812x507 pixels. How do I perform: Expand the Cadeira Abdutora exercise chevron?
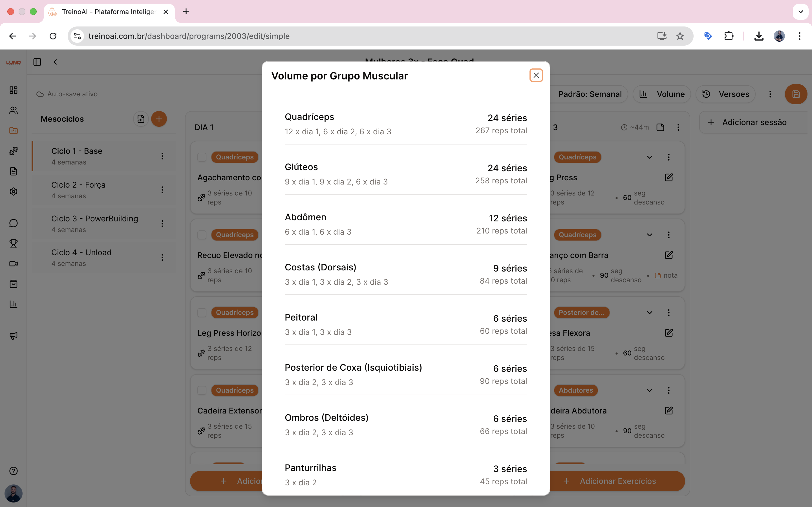pyautogui.click(x=649, y=390)
